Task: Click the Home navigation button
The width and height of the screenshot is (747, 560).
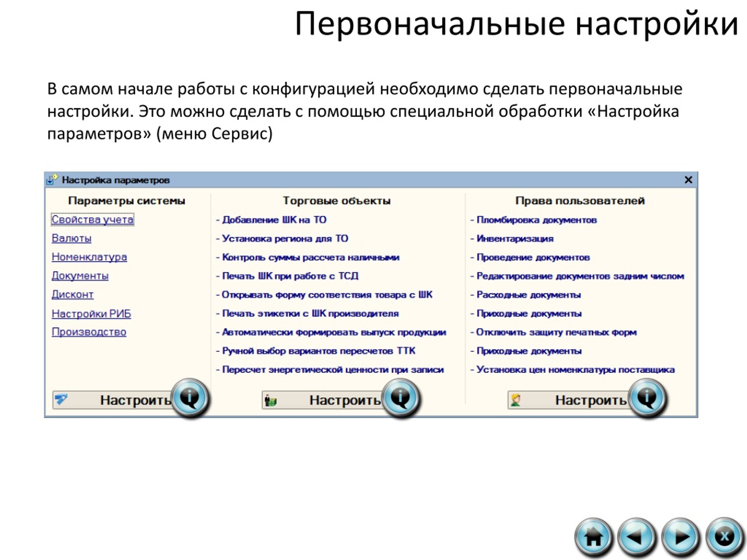Action: tap(593, 537)
